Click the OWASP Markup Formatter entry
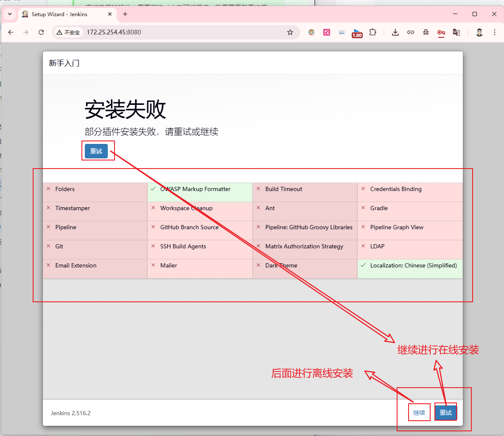504x436 pixels. pos(200,192)
